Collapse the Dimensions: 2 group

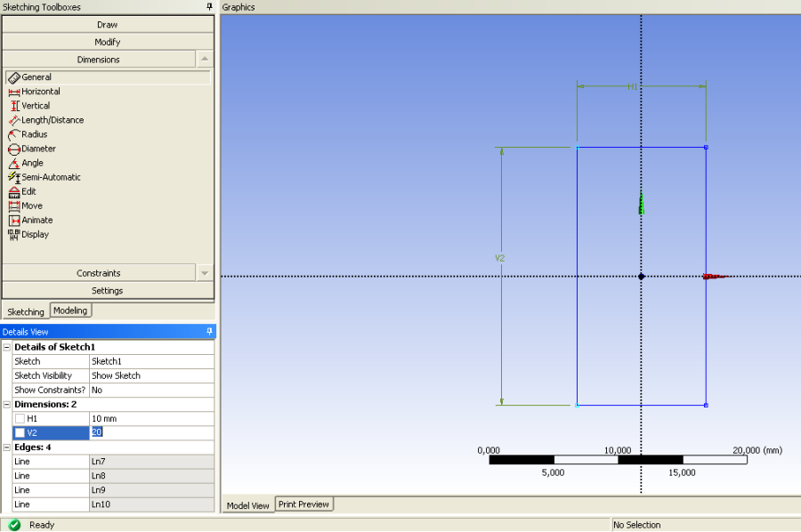pyautogui.click(x=7, y=404)
